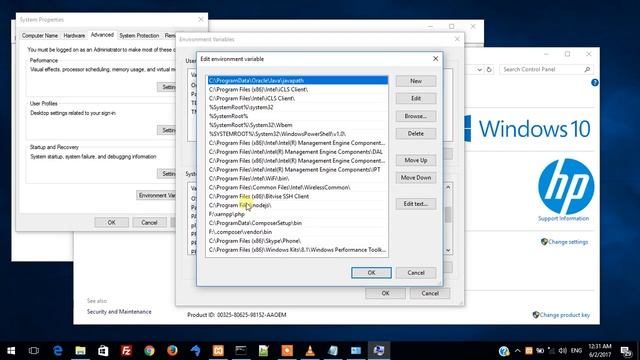Confirm with OK in Edit environment variable
Image resolution: width=640 pixels, height=360 pixels.
tap(371, 273)
